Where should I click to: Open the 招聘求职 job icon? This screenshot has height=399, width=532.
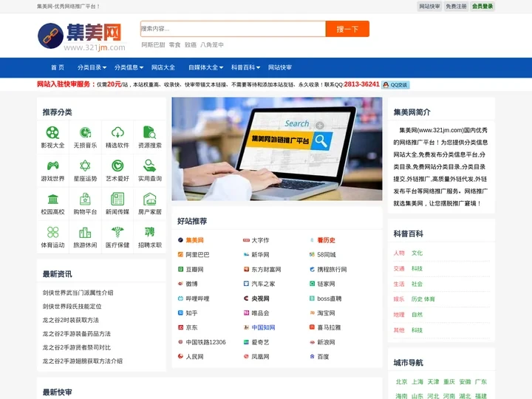[x=149, y=233]
